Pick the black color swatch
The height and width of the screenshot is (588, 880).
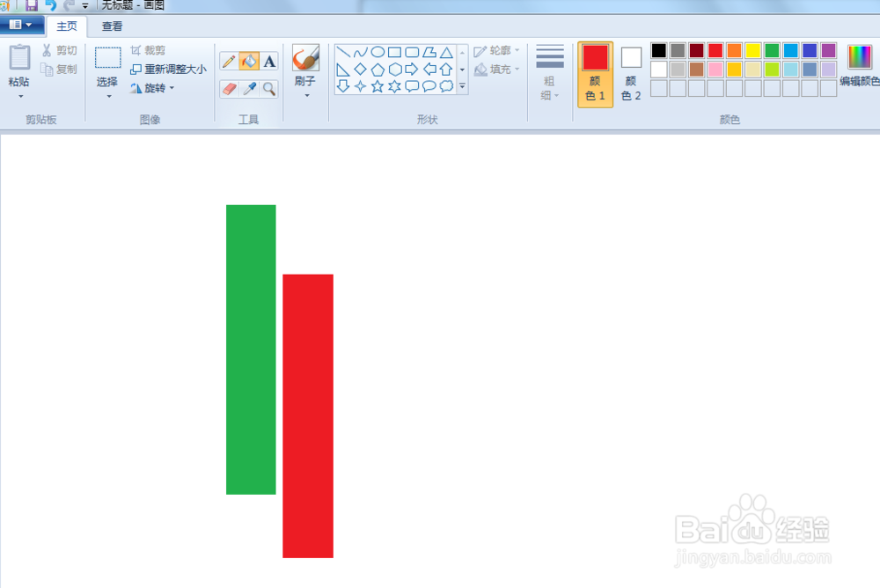659,50
